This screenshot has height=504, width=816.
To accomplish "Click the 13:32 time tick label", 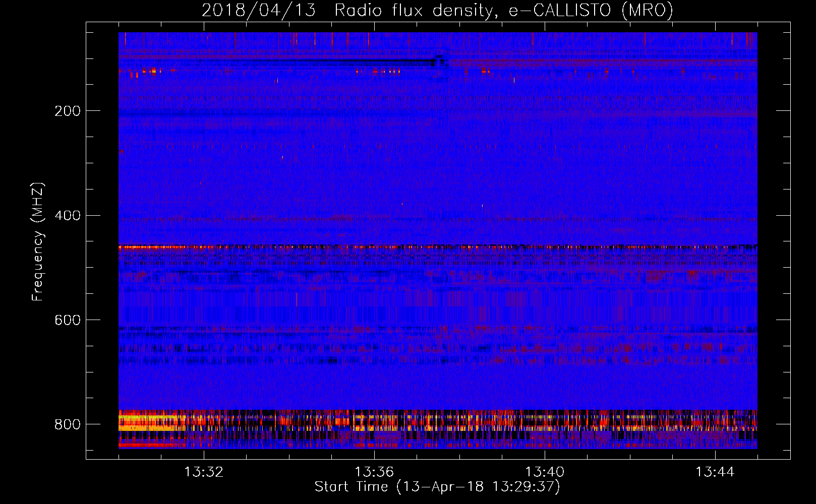I will (204, 472).
